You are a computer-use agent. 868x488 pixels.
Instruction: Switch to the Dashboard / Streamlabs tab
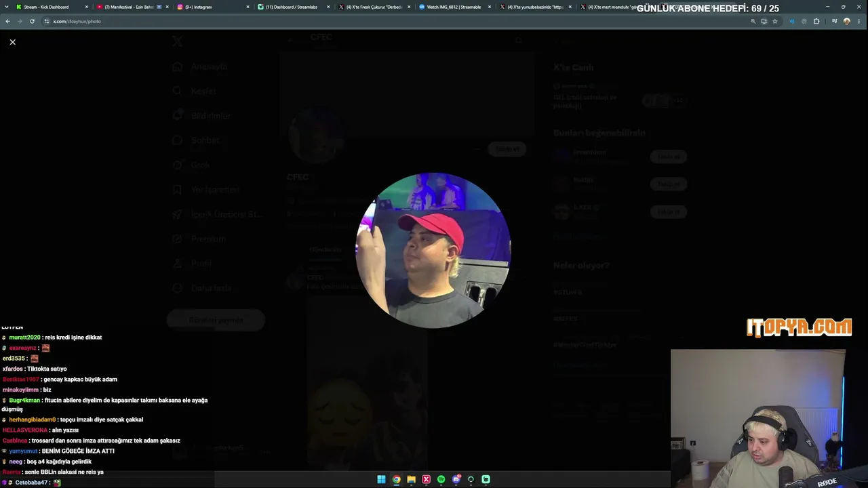point(294,7)
